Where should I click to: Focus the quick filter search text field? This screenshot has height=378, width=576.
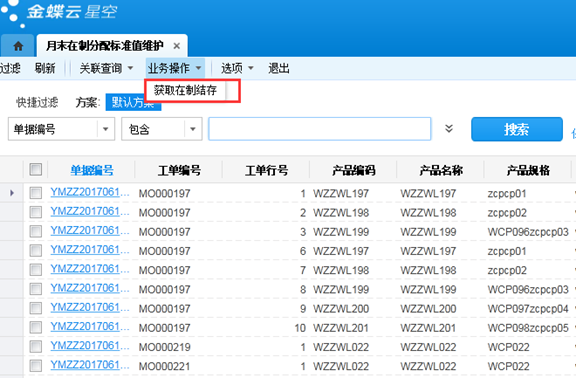pos(320,129)
